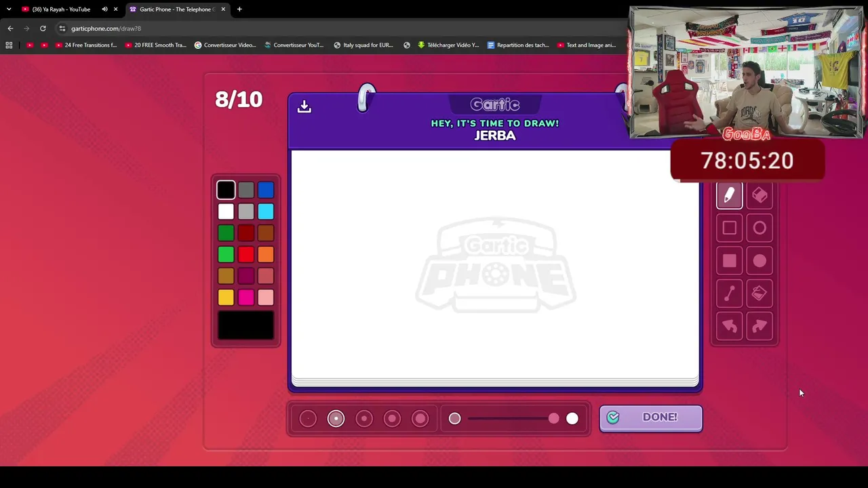Open the 'Convertisseur YouT...' bookmark
The height and width of the screenshot is (488, 868).
294,45
